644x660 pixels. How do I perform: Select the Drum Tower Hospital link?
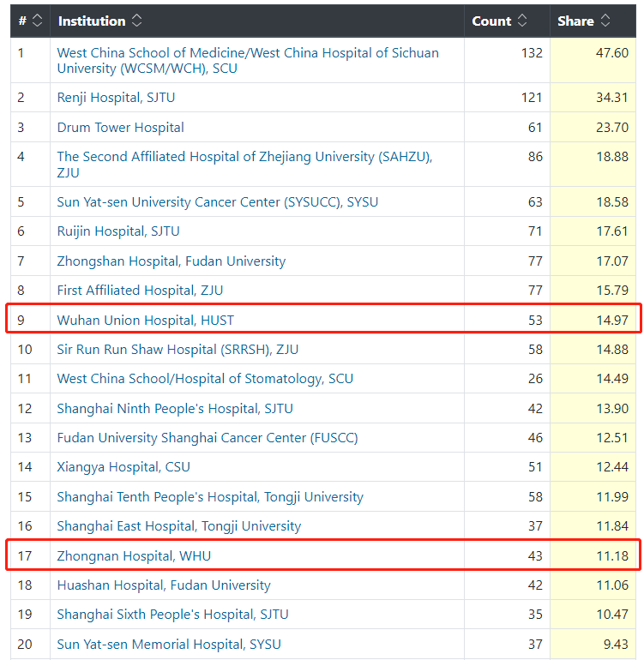click(120, 128)
